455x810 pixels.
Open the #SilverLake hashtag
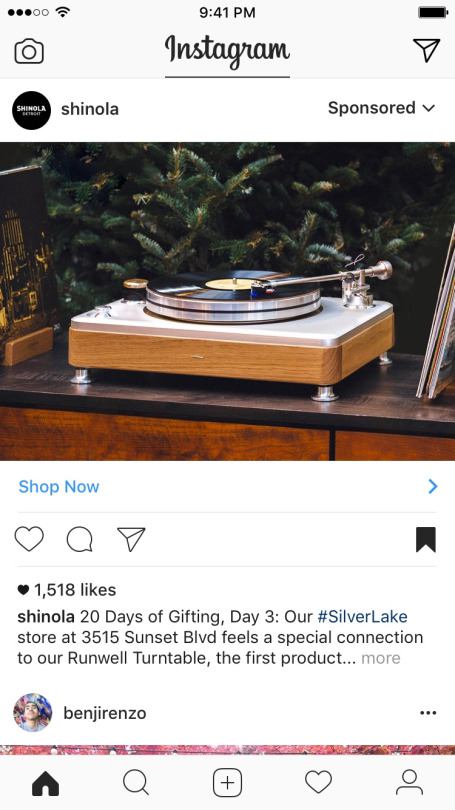[x=362, y=616]
